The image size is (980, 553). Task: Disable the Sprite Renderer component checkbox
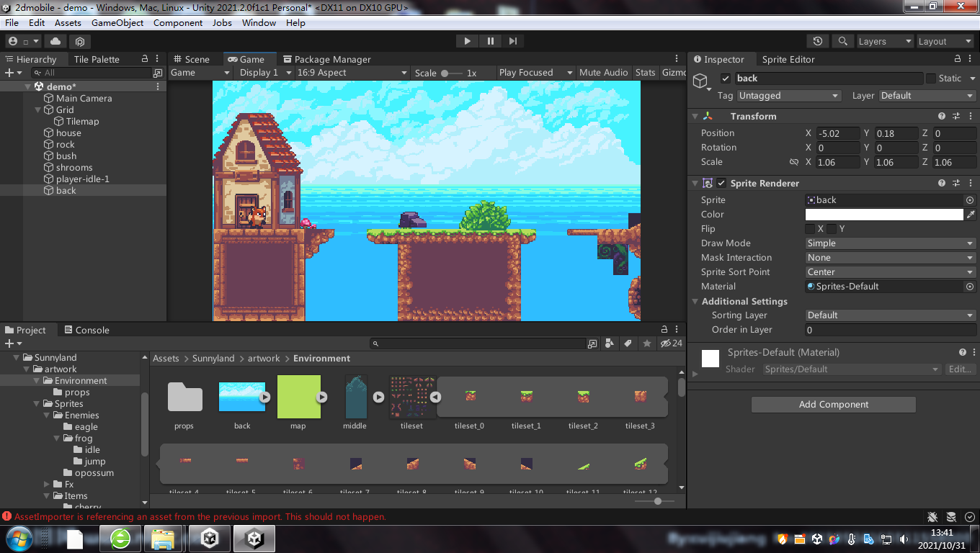[721, 183]
